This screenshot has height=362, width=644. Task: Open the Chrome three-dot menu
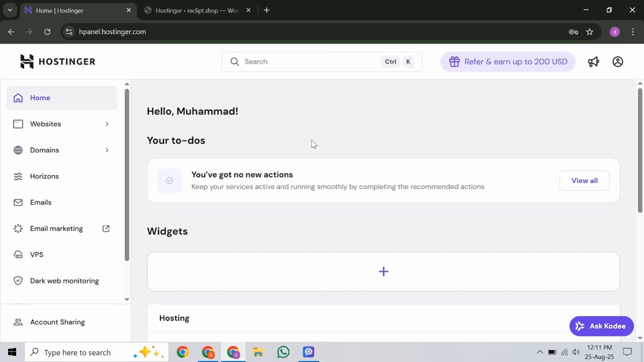pos(633,32)
